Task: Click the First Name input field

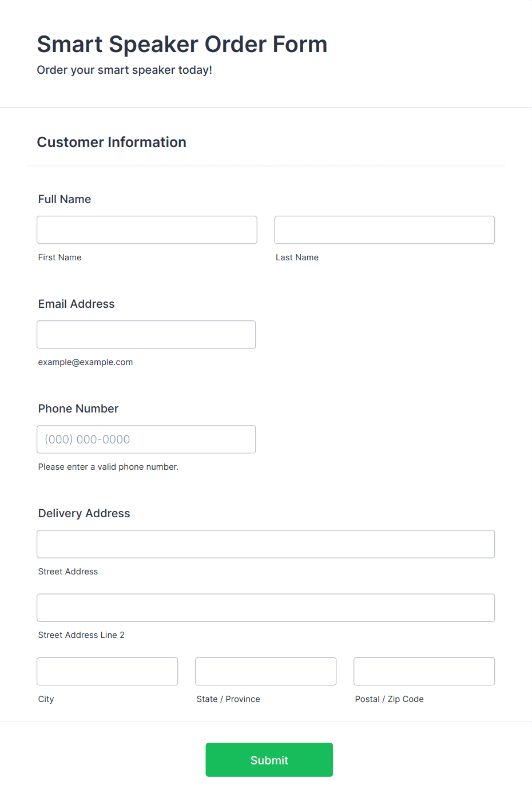Action: (x=147, y=230)
